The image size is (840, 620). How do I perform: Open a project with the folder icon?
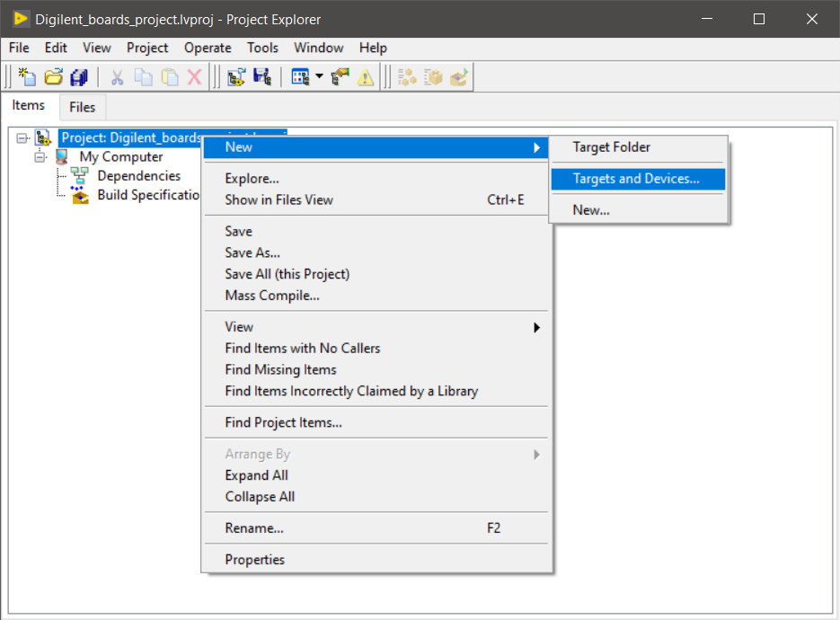coord(53,77)
